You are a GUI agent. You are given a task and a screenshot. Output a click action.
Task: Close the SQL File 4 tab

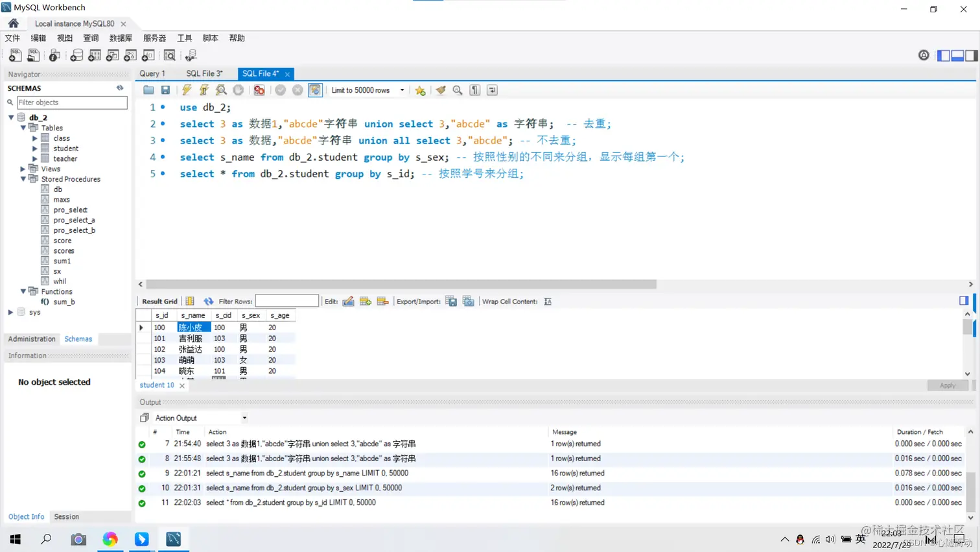(x=287, y=74)
